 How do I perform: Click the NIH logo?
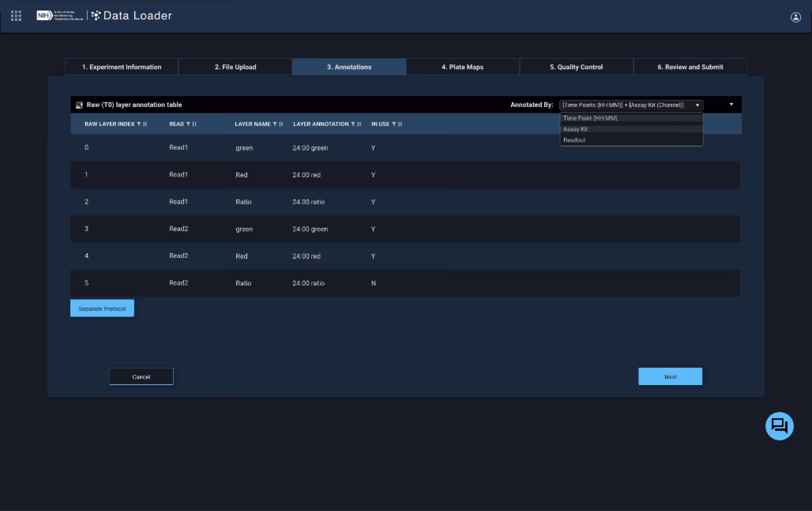60,16
